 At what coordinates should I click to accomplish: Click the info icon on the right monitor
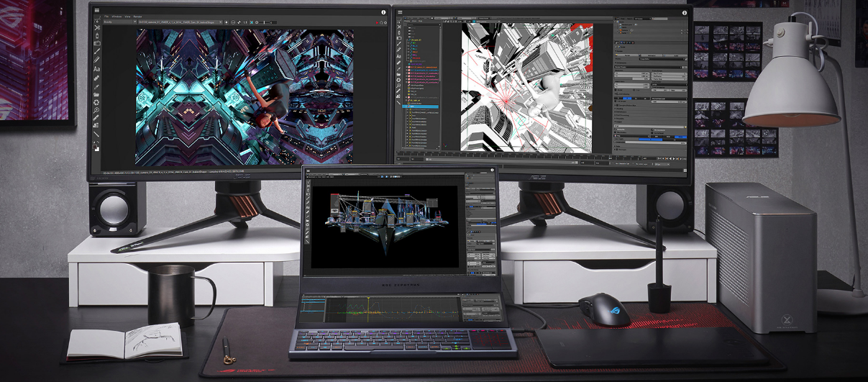(684, 12)
